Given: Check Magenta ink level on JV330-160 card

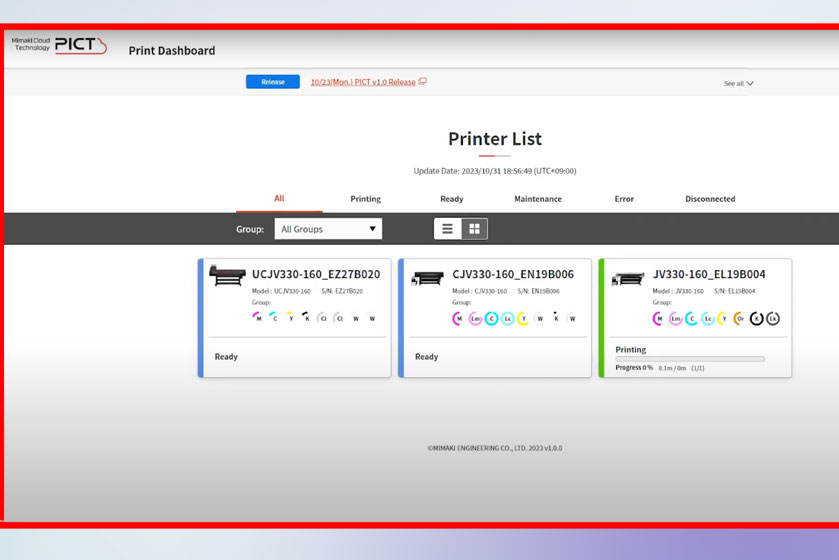Looking at the screenshot, I should (x=659, y=319).
